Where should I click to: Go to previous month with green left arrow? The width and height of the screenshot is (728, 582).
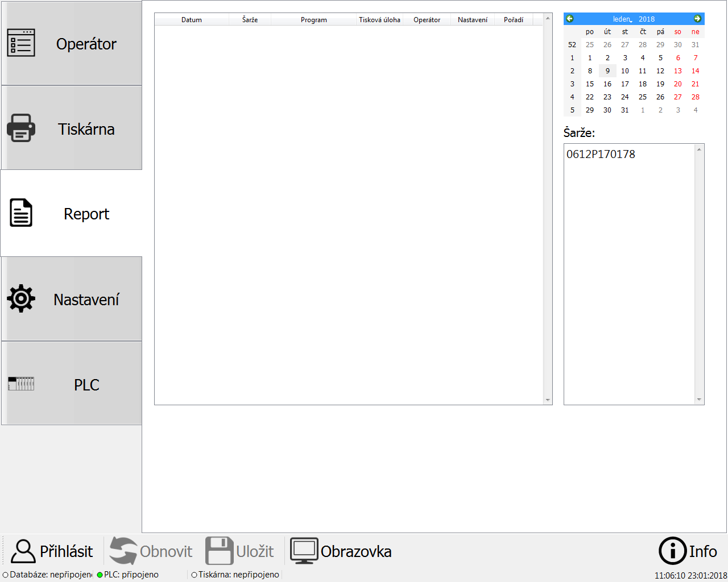pyautogui.click(x=569, y=19)
